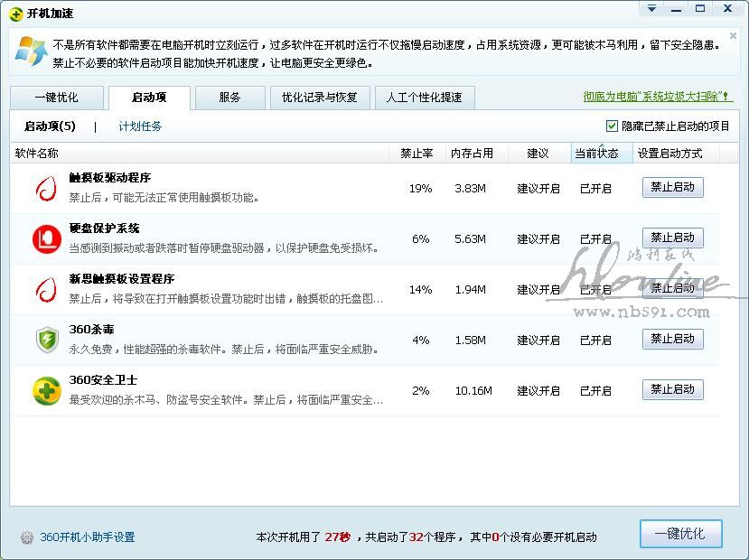
Task: Click the 360安全卫士 green plus icon
Action: pyautogui.click(x=46, y=390)
